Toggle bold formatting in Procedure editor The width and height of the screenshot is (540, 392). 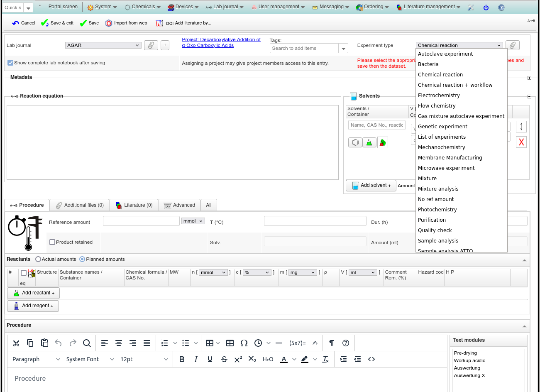tap(182, 359)
